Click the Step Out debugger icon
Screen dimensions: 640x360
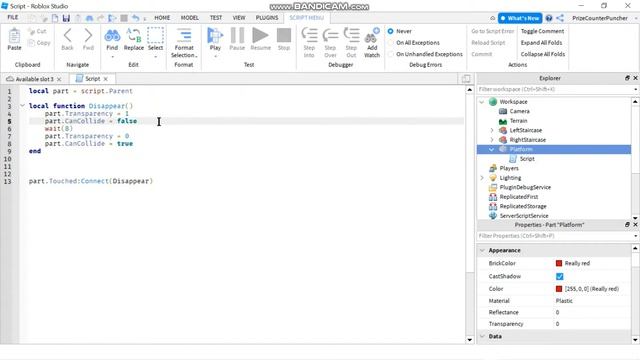click(x=351, y=36)
